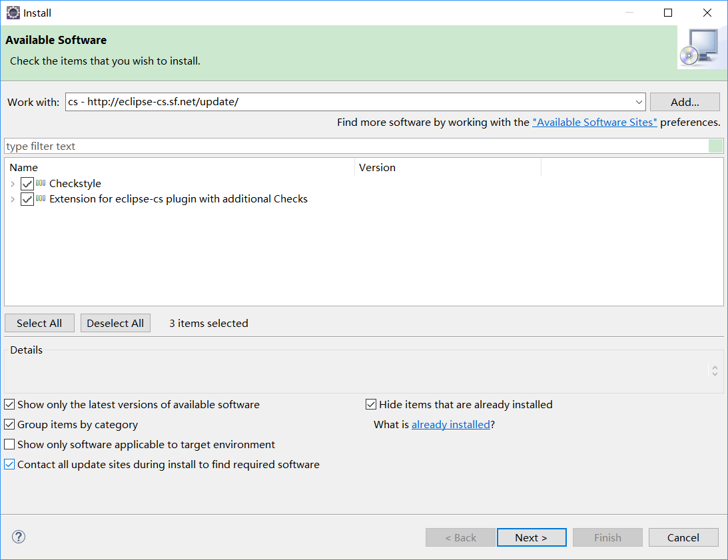Open the already installed link
Viewport: 728px width, 560px height.
click(x=450, y=424)
